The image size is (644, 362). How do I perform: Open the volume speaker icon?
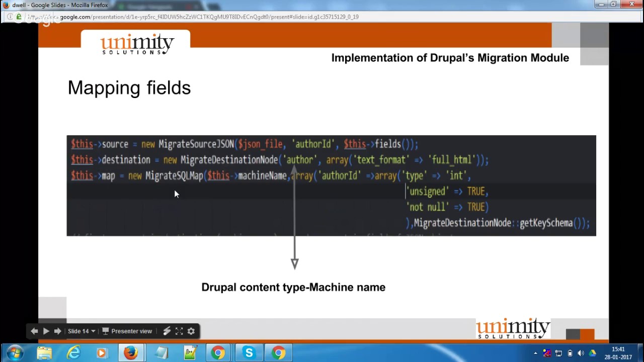(581, 353)
